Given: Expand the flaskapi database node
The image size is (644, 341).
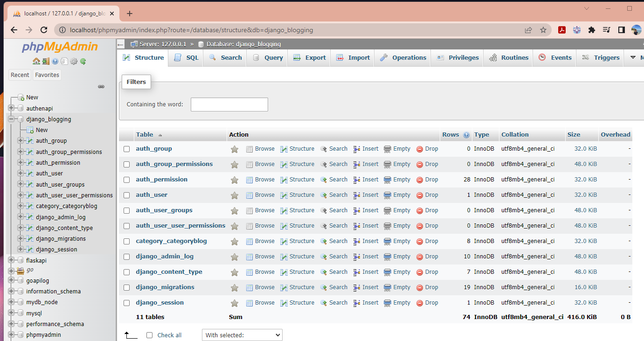Looking at the screenshot, I should (x=11, y=260).
